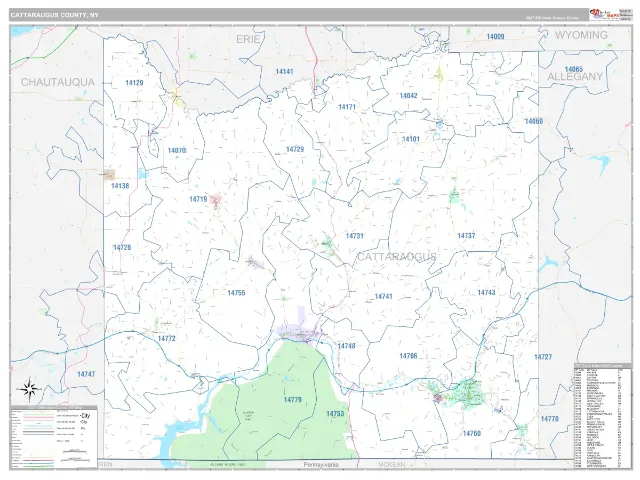
Task: Click ZIP code 14760 label
Action: (x=472, y=433)
